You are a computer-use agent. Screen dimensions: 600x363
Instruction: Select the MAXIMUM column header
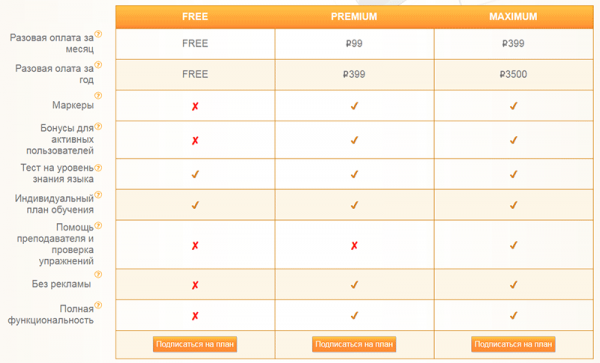point(514,17)
